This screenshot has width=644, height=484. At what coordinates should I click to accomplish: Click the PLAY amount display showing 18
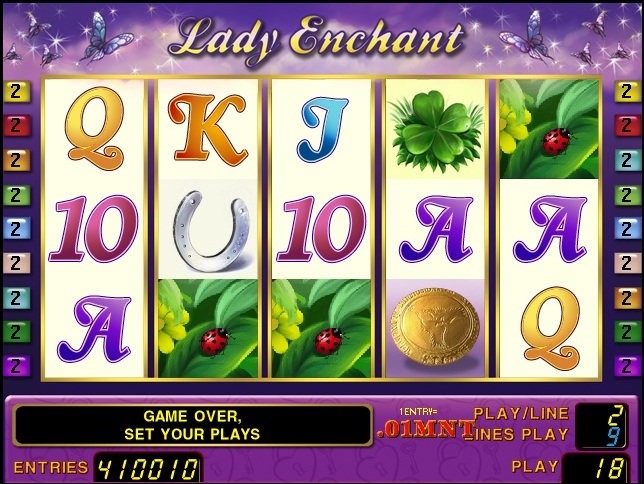pyautogui.click(x=596, y=468)
